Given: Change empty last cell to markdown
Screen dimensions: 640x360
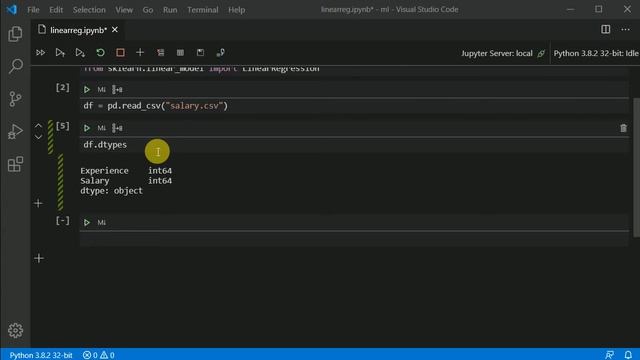Looking at the screenshot, I should click(x=102, y=222).
